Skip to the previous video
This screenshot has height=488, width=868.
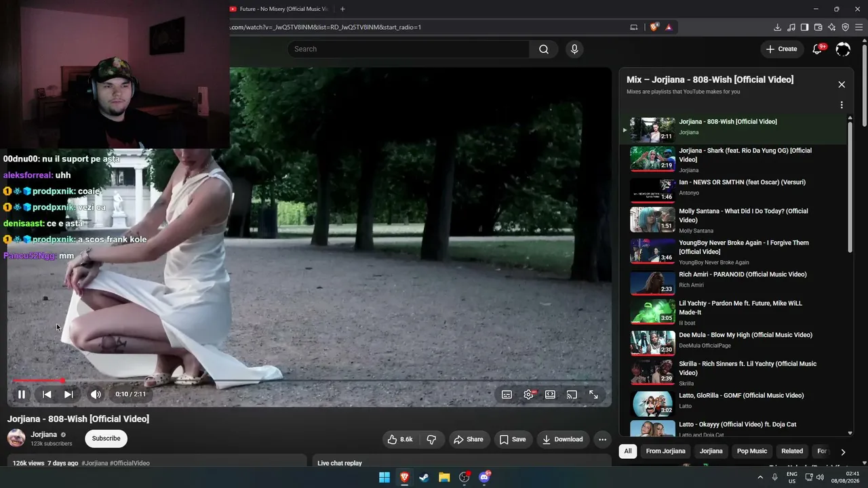47,394
